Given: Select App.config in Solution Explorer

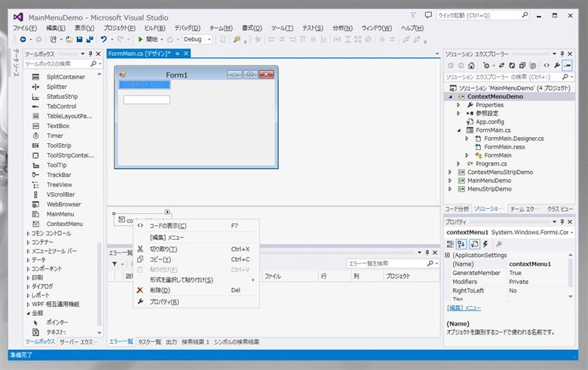Looking at the screenshot, I should (x=489, y=122).
